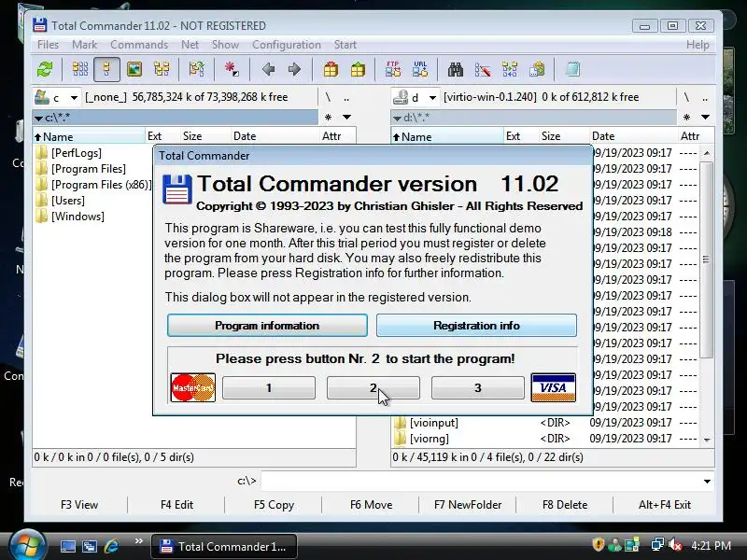Viewport: 747px width, 560px height.
Task: Click dialog button number 3
Action: [478, 387]
